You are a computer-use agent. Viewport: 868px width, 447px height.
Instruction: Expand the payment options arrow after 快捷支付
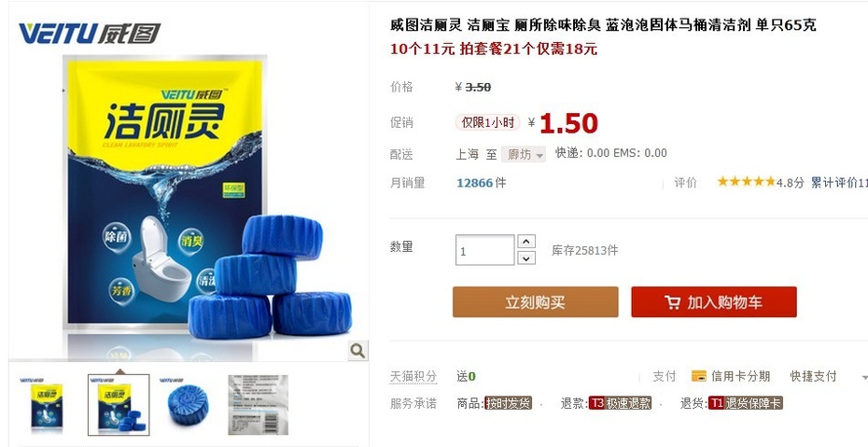click(864, 377)
